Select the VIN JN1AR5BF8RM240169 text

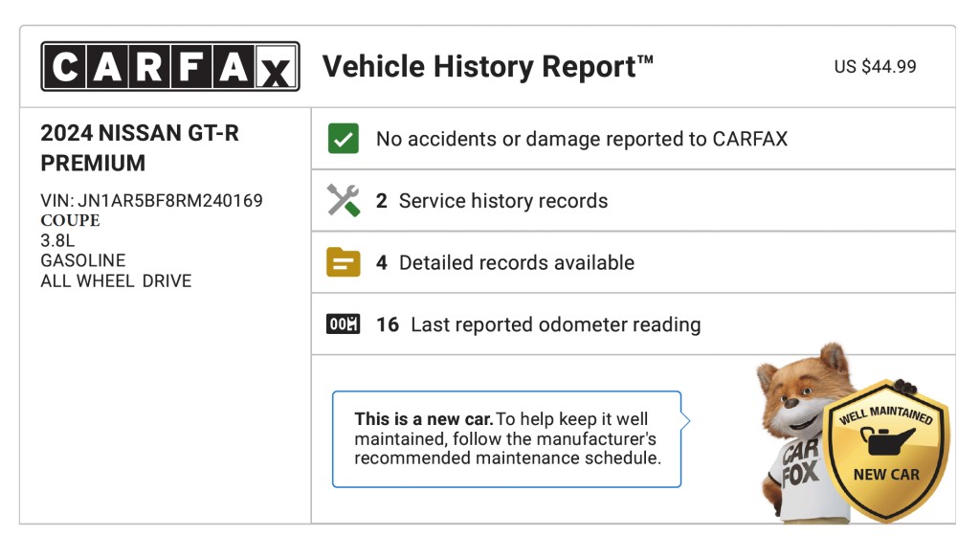pyautogui.click(x=152, y=201)
